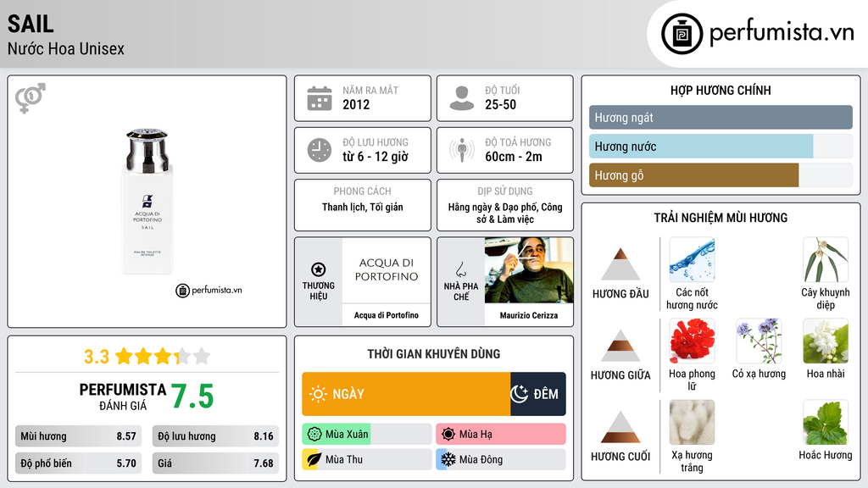Click the top notes pyramid icon
Viewport: 868px width, 488px height.
tap(620, 264)
